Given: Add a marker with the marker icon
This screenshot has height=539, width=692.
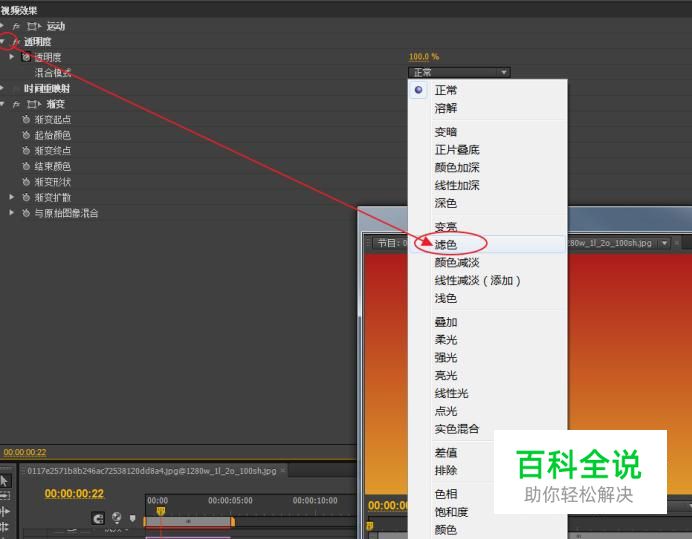Looking at the screenshot, I should [x=132, y=518].
